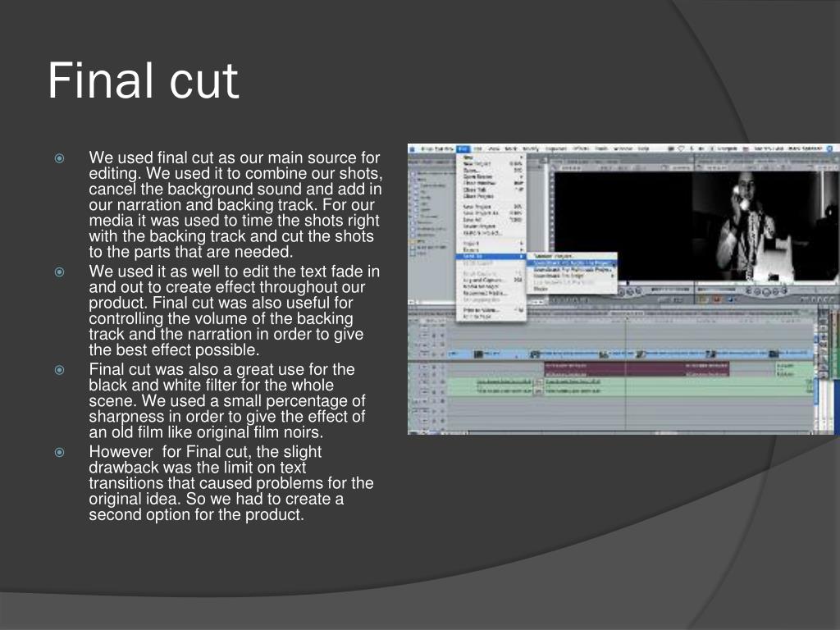
Task: Open the Effects menu
Action: [582, 148]
